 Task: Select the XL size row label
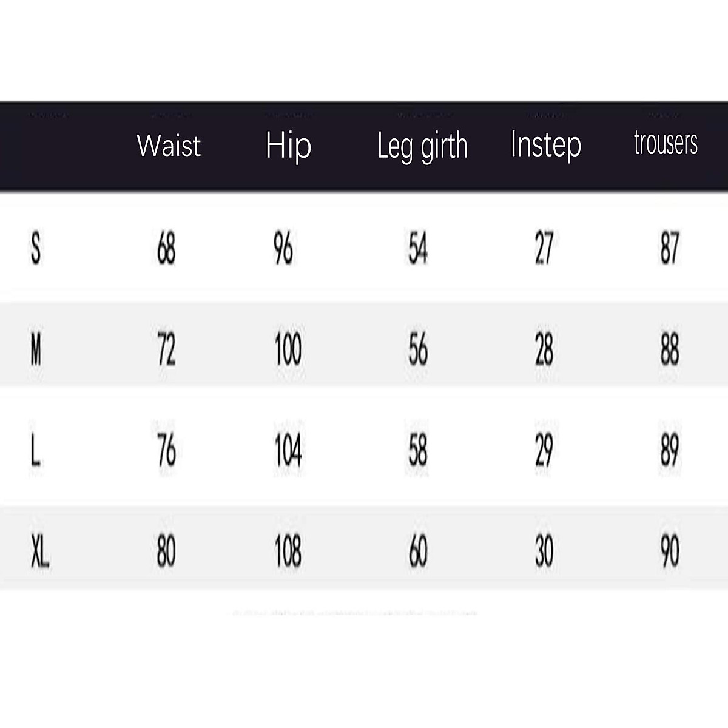pyautogui.click(x=40, y=553)
